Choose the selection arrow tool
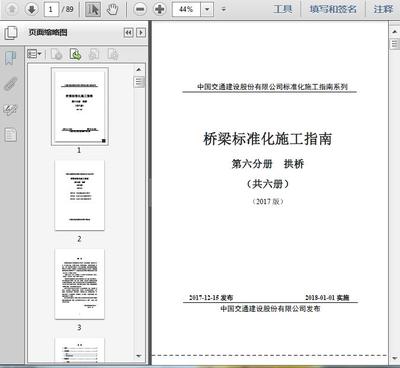Screen dimensions: 400x368 93,9
